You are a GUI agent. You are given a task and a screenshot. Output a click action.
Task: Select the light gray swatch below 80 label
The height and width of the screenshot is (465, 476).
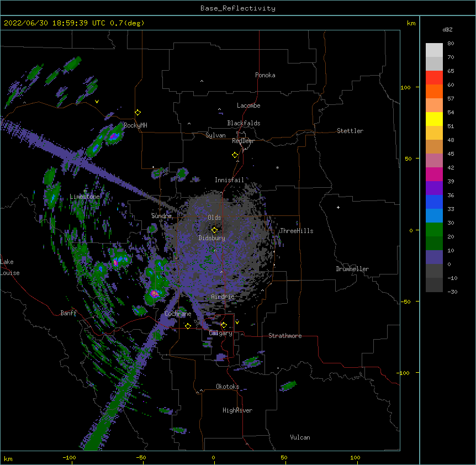(434, 50)
